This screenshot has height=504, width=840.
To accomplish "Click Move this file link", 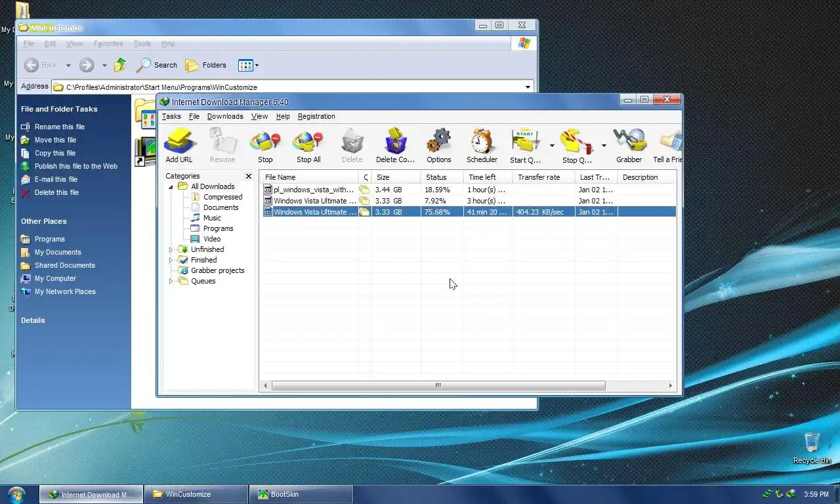I will 55,140.
